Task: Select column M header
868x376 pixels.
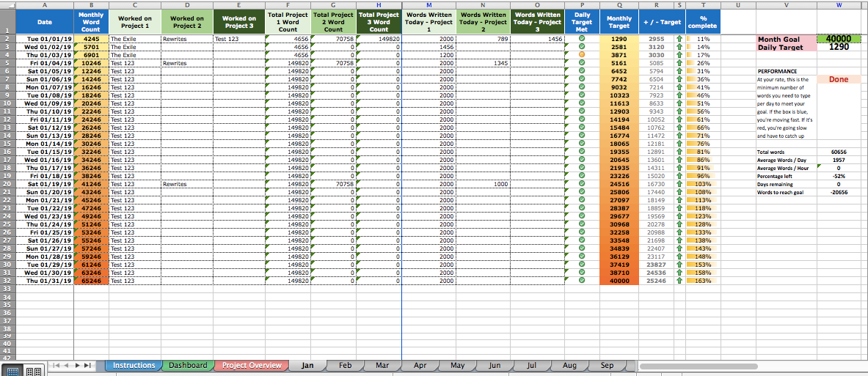Action: 428,5
